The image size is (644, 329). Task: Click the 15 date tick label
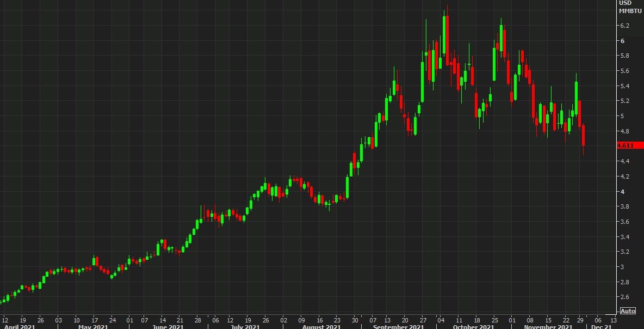(548, 320)
